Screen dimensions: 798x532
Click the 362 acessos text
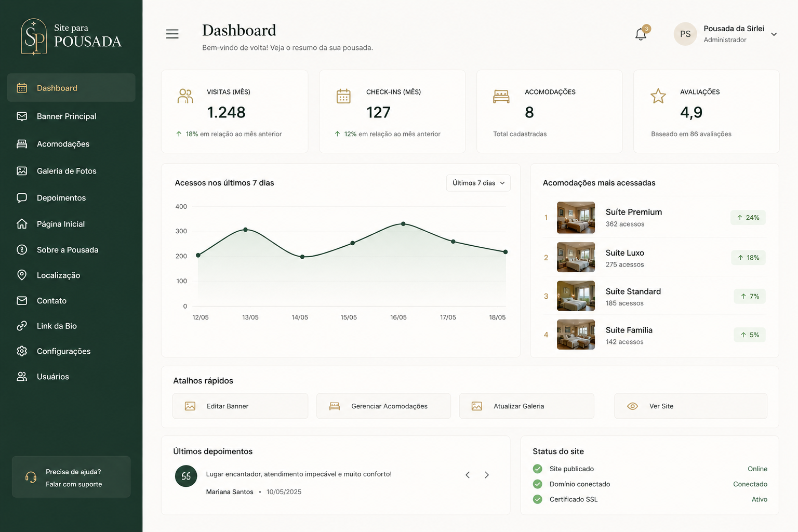click(x=625, y=224)
